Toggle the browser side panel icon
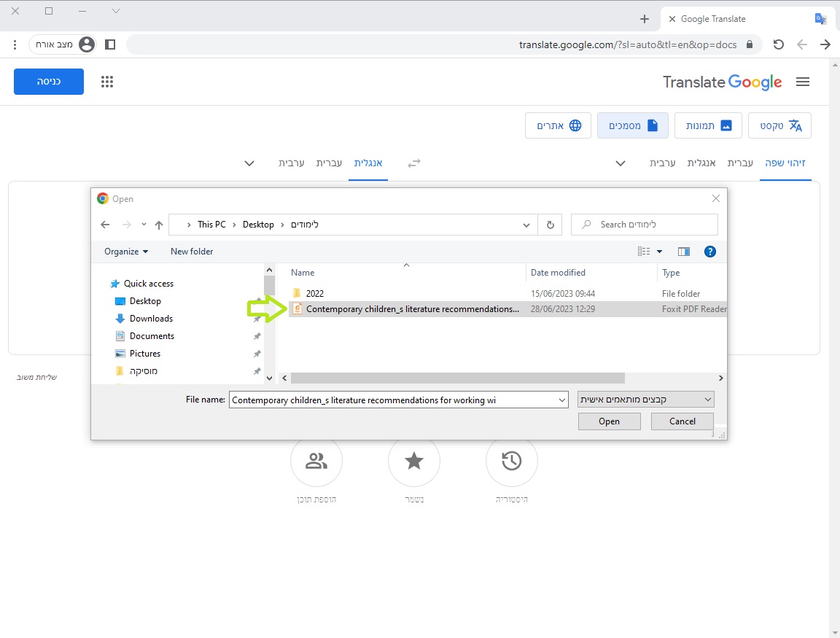The image size is (840, 638). 110,44
